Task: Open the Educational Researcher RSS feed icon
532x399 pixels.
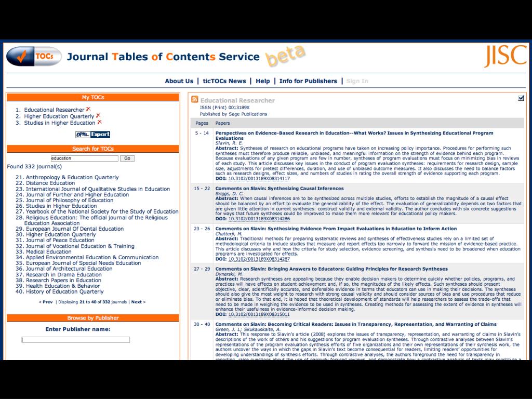Action: tap(195, 99)
